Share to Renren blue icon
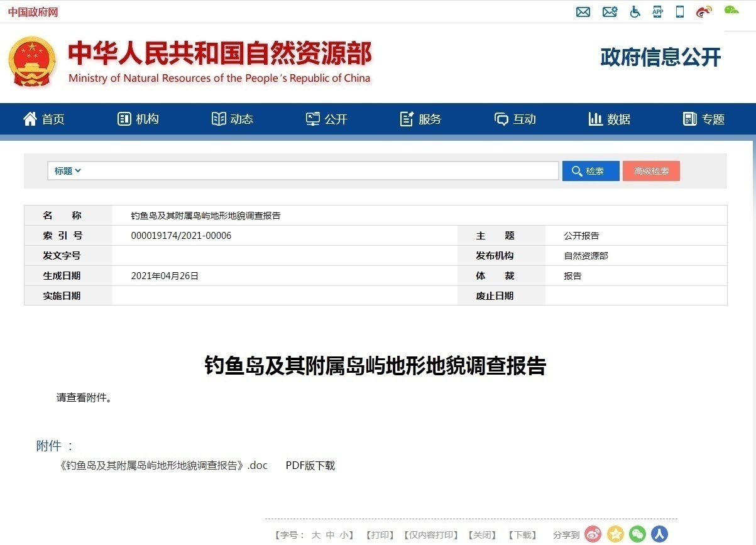 [659, 534]
